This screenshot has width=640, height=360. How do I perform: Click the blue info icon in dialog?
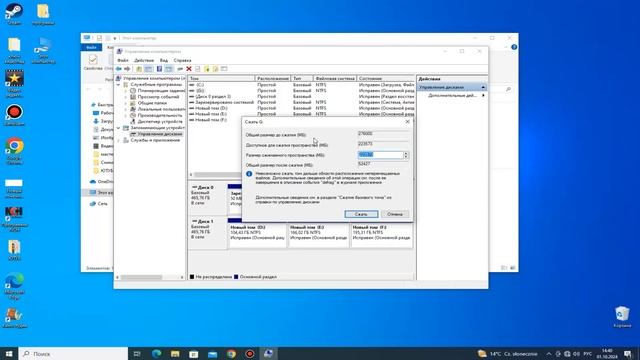[x=249, y=174]
